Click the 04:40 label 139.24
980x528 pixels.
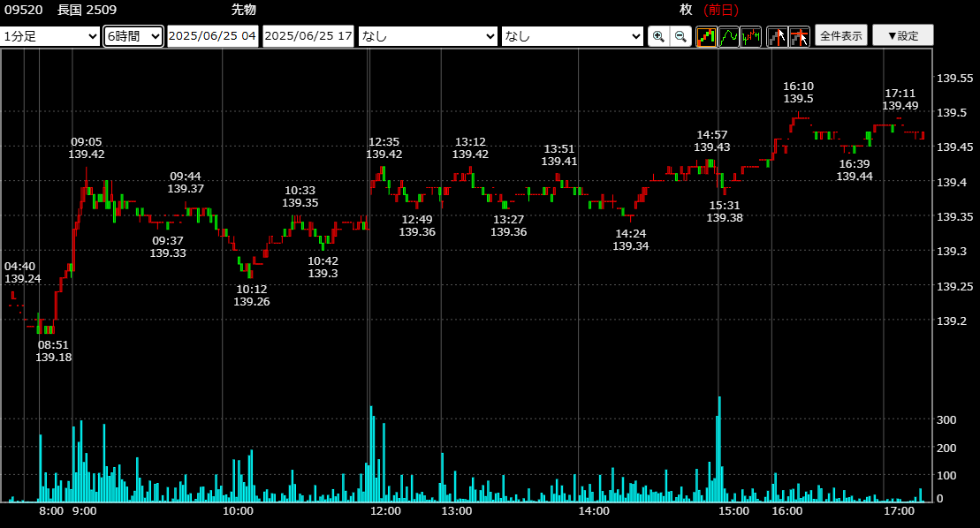[22, 272]
